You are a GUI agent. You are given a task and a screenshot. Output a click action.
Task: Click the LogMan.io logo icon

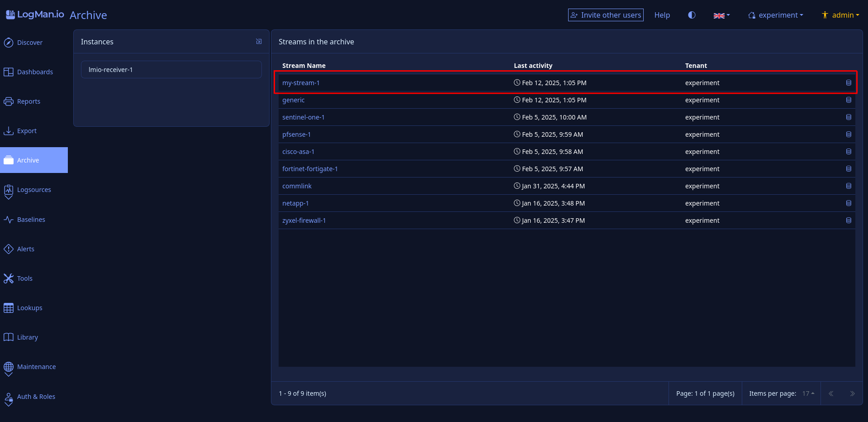pyautogui.click(x=10, y=14)
